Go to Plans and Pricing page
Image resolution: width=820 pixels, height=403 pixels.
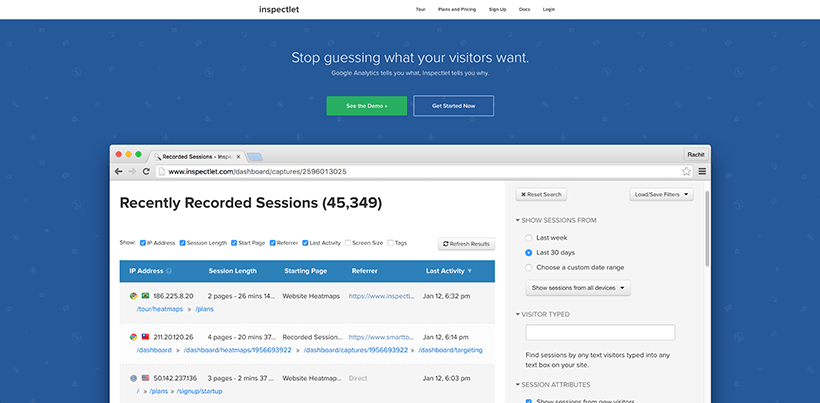tap(457, 9)
